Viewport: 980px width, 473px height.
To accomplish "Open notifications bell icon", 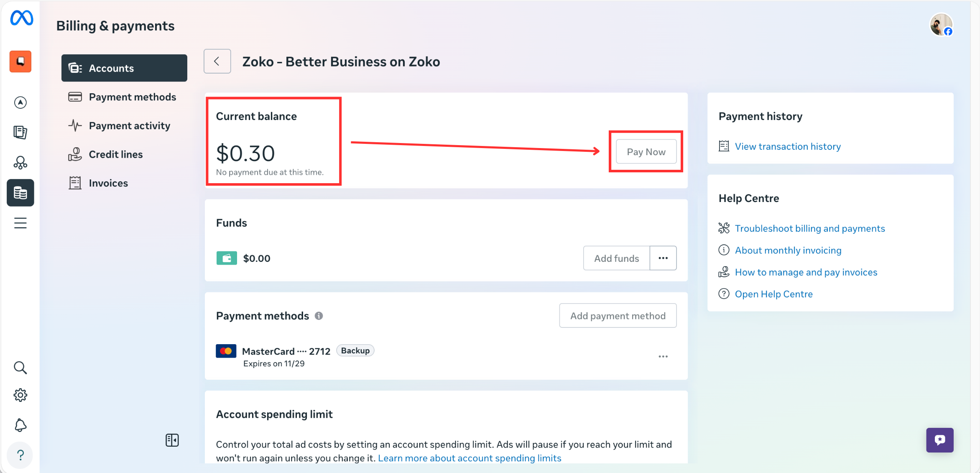I will (x=20, y=425).
